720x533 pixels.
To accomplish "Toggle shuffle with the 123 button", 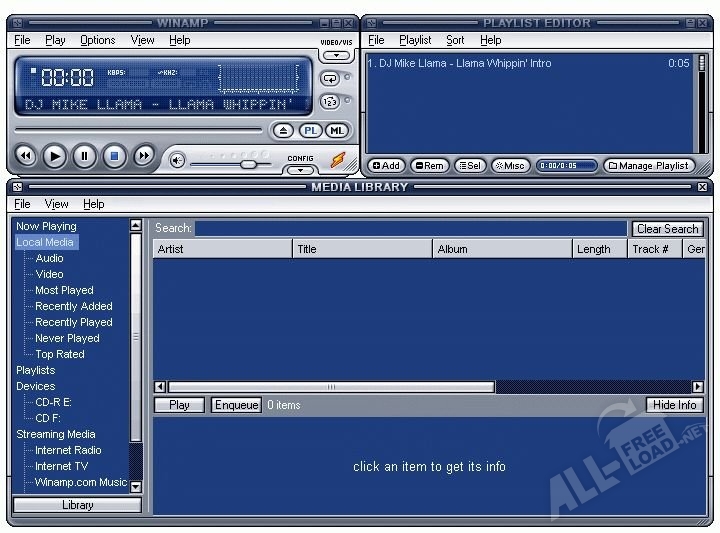I will pos(330,101).
